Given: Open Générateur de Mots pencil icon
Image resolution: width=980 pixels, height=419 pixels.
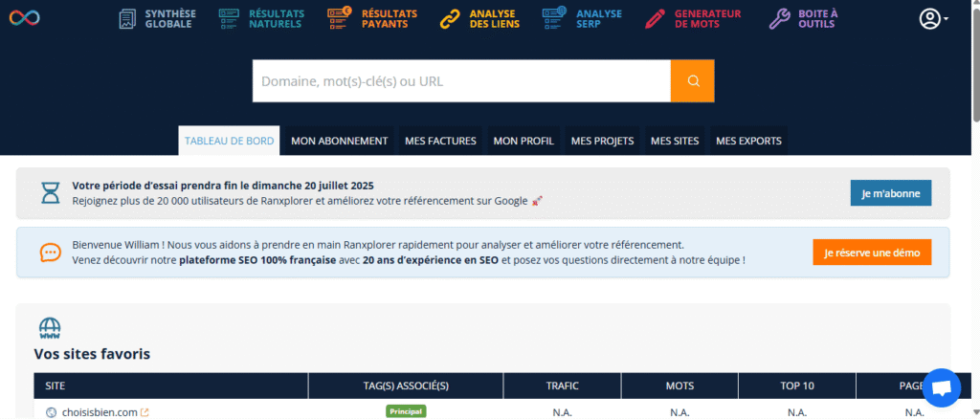Looking at the screenshot, I should (x=655, y=19).
